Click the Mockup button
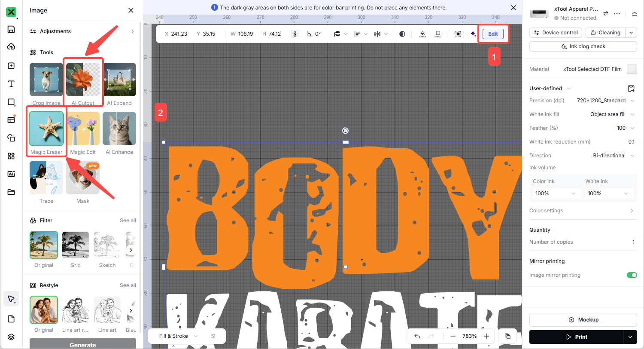 point(583,320)
